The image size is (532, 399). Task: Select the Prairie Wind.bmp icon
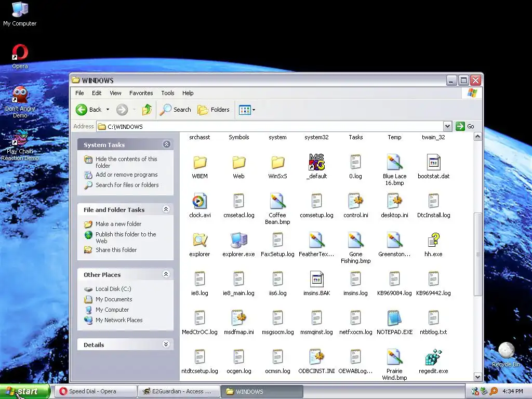coord(395,357)
